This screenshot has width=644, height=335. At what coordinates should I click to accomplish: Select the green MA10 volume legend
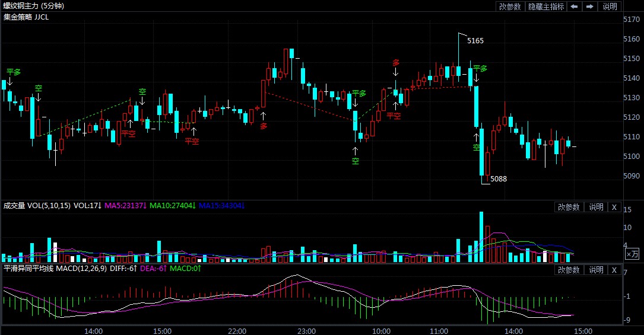click(x=172, y=206)
